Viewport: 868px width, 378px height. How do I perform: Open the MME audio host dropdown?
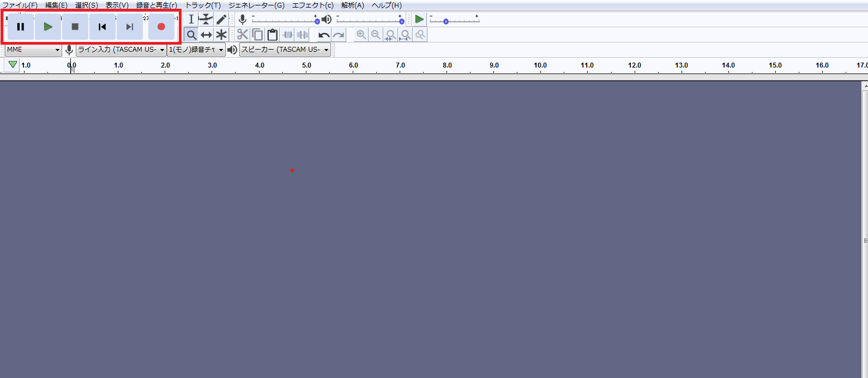(x=33, y=50)
